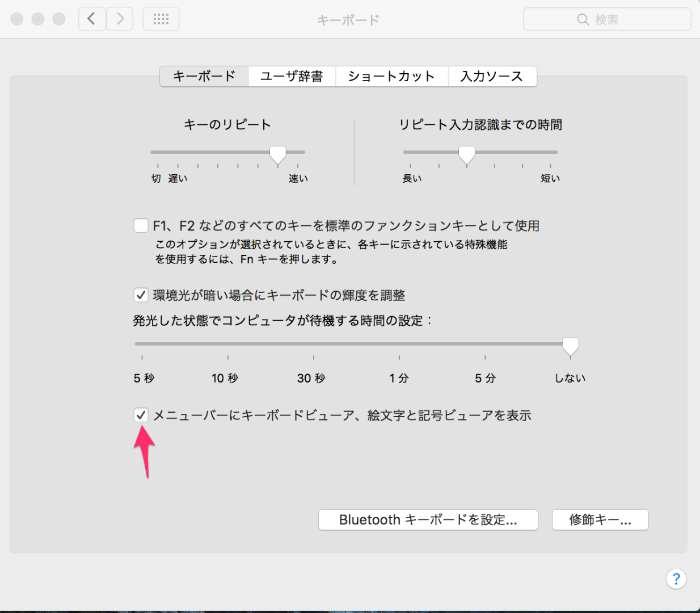This screenshot has height=613, width=700.
Task: Select the キーボード tab
Action: (204, 77)
